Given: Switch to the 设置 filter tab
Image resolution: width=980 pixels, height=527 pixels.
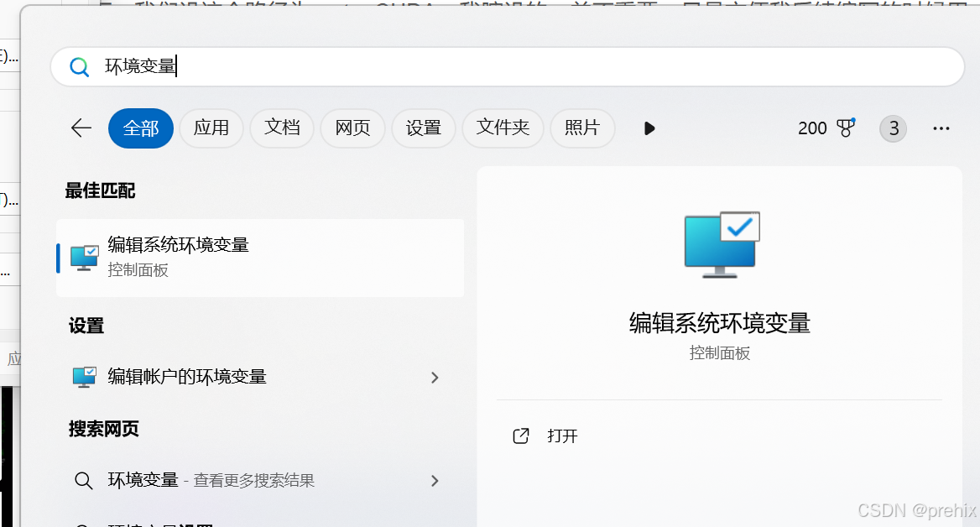Looking at the screenshot, I should point(423,128).
